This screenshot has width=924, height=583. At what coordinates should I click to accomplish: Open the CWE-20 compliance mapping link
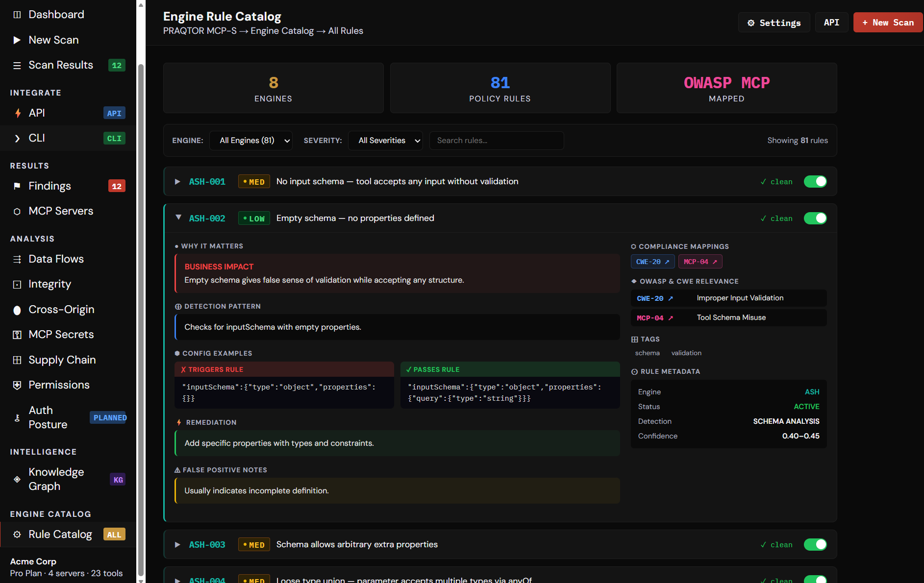click(652, 262)
